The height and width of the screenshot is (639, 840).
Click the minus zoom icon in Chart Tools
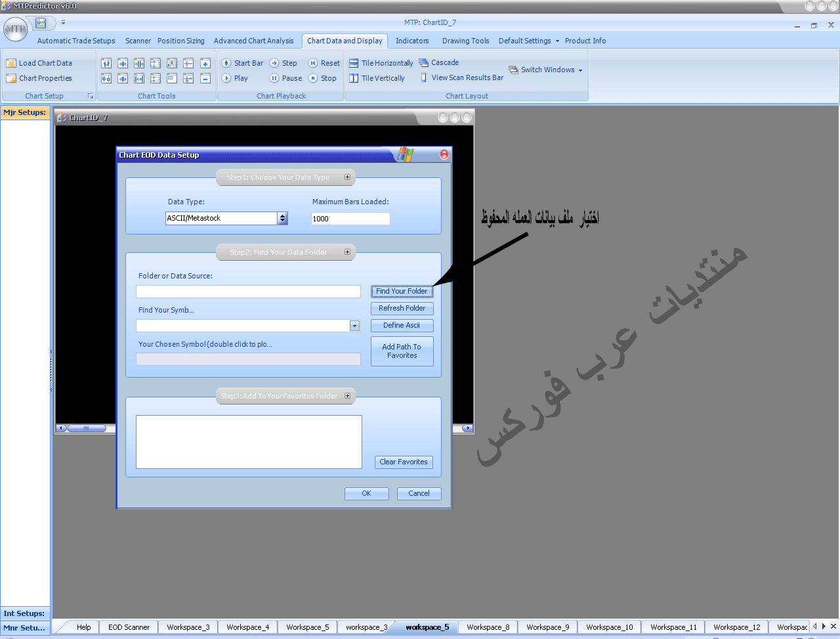205,78
